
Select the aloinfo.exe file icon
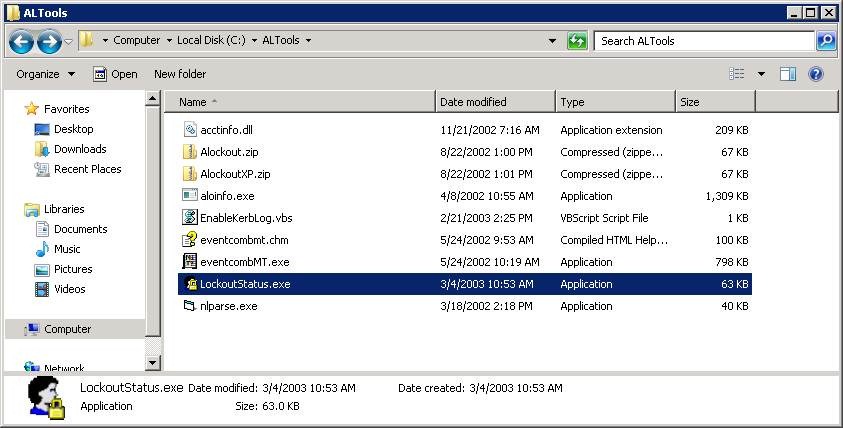pos(190,195)
